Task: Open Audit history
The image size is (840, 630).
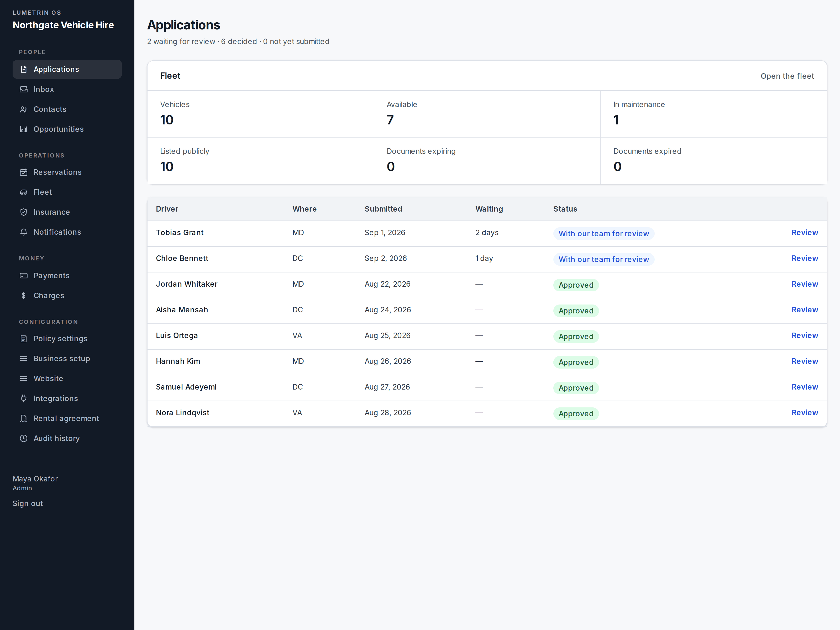Action: (67, 438)
